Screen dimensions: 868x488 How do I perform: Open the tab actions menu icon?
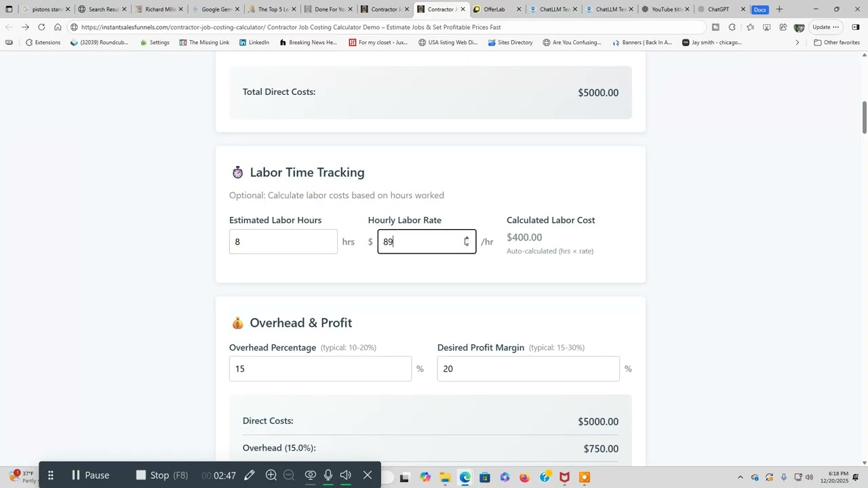[9, 9]
